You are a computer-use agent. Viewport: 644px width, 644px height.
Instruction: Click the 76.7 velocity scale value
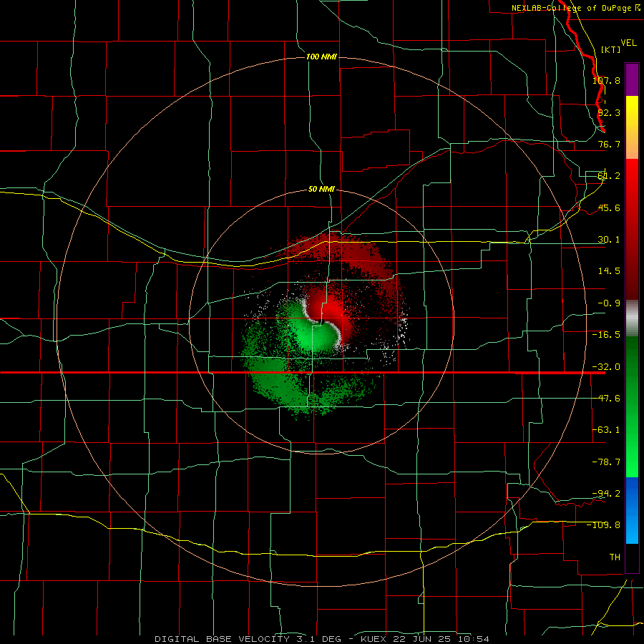[609, 144]
